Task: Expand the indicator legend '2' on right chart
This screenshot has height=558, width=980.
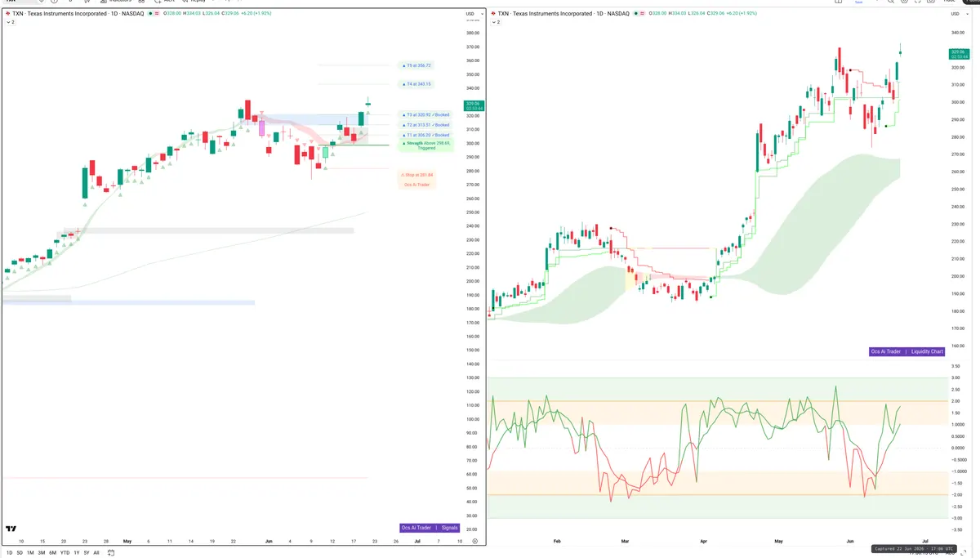Action: coord(495,22)
